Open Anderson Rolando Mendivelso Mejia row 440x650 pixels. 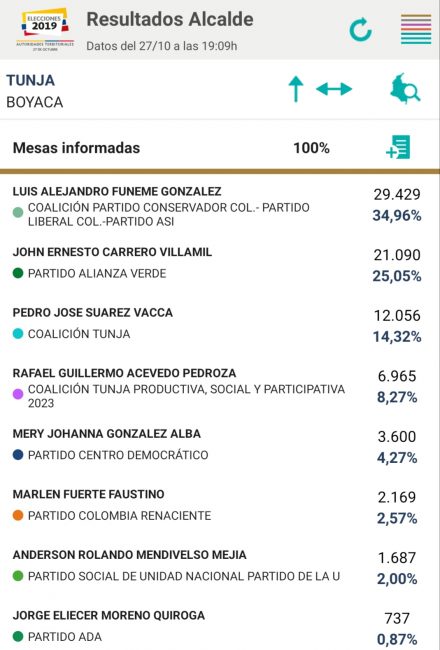point(220,566)
